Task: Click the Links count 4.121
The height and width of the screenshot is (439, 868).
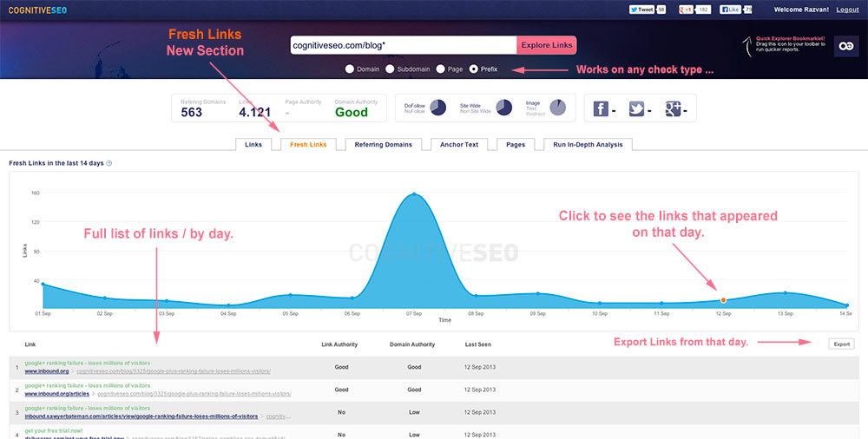Action: [x=254, y=113]
